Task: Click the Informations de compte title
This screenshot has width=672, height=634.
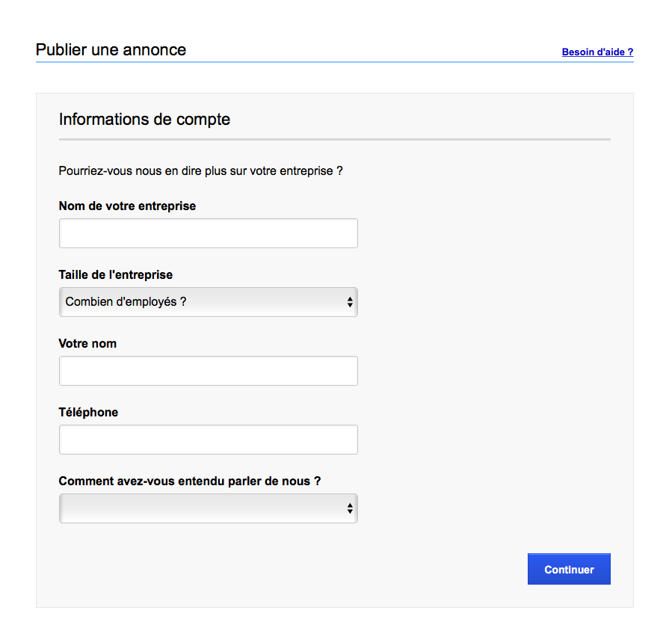Action: point(144,119)
